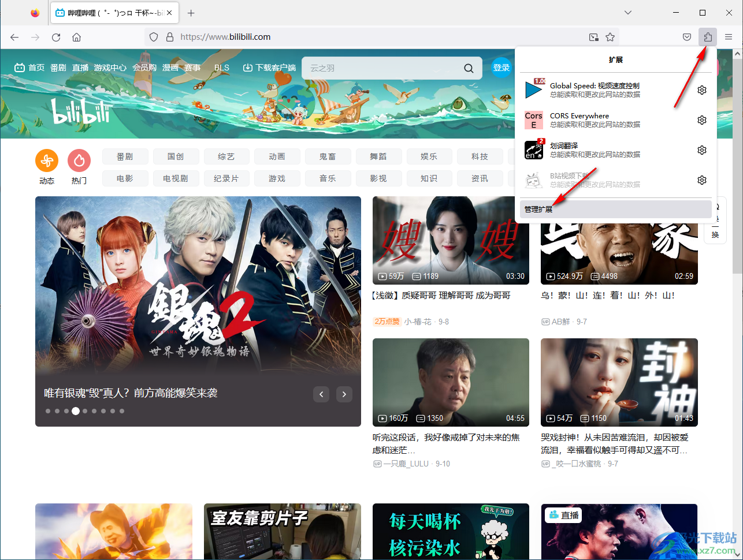Select the 鬼畜 category button
The image size is (743, 560).
[x=328, y=156]
